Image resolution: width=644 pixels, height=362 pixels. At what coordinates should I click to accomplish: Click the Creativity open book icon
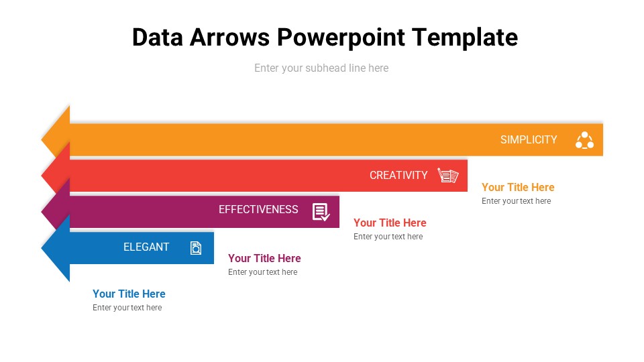click(x=447, y=176)
